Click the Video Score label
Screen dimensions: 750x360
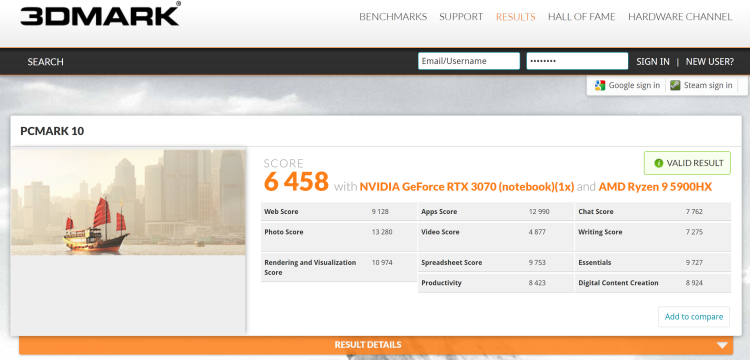pos(440,232)
